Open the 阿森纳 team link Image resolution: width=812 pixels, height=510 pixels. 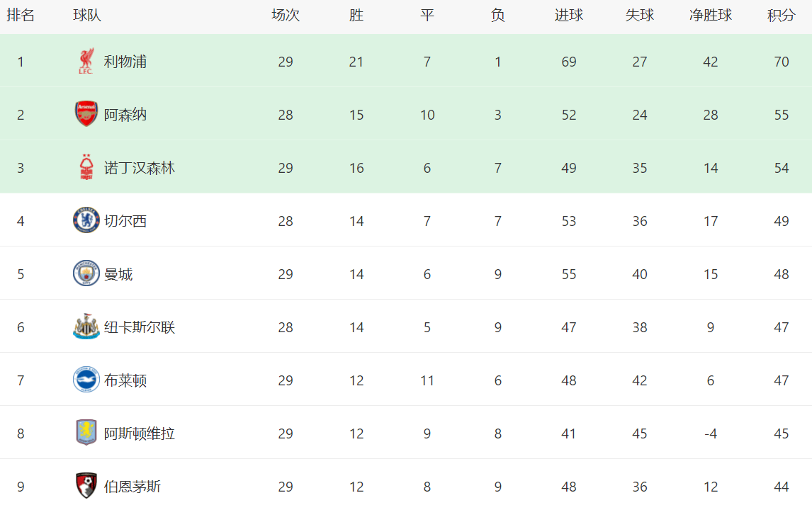click(125, 115)
